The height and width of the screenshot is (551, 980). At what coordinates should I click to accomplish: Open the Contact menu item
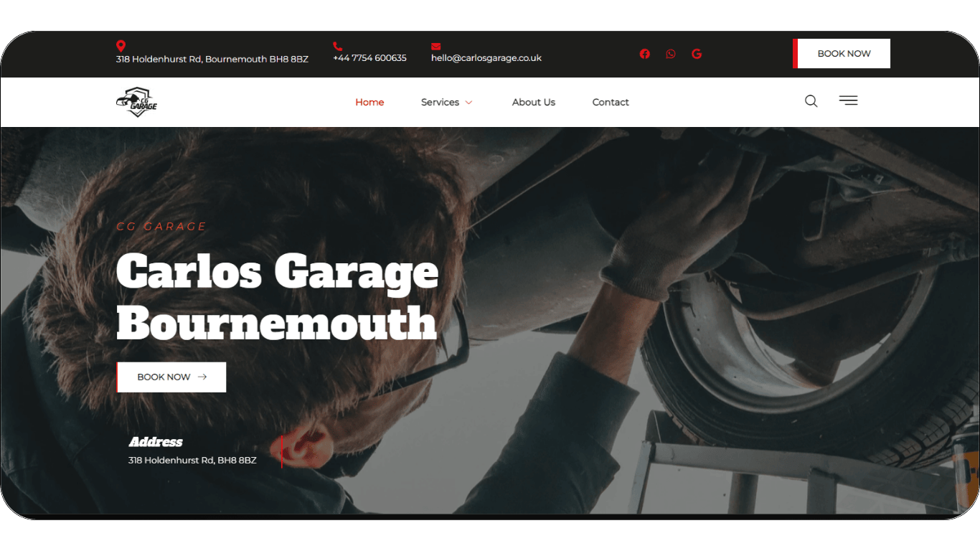tap(611, 103)
